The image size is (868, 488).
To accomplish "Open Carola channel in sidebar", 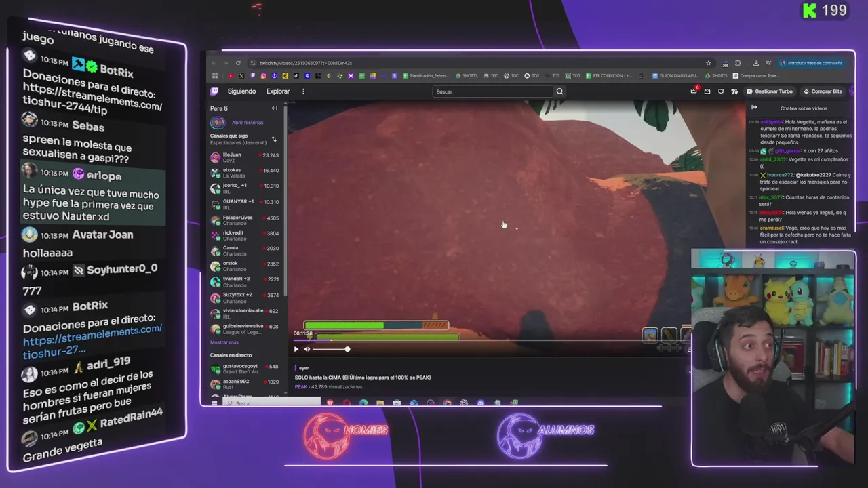I will 244,251.
